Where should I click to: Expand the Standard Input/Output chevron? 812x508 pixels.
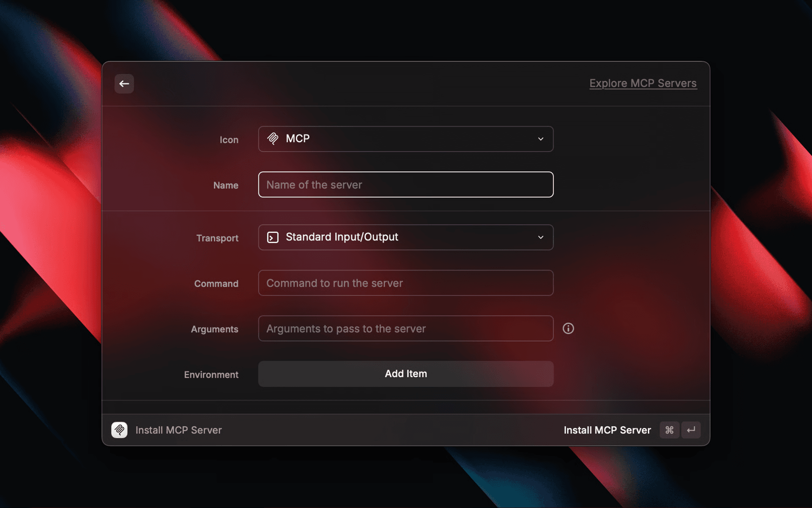pyautogui.click(x=541, y=237)
